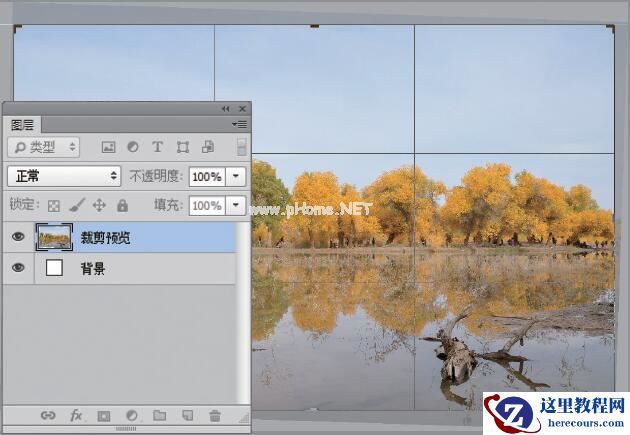Hide the 背景 layer with eye icon
Viewport: 630px width, 435px height.
pos(18,268)
